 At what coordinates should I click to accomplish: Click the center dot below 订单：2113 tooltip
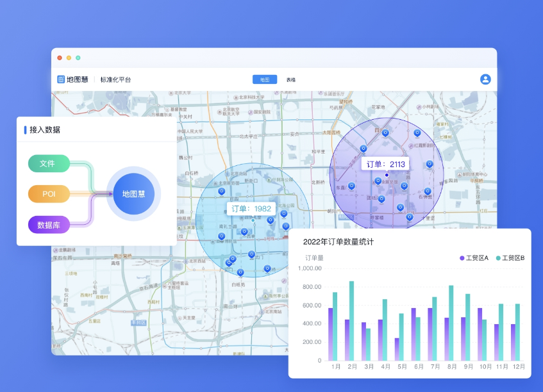pyautogui.click(x=387, y=175)
